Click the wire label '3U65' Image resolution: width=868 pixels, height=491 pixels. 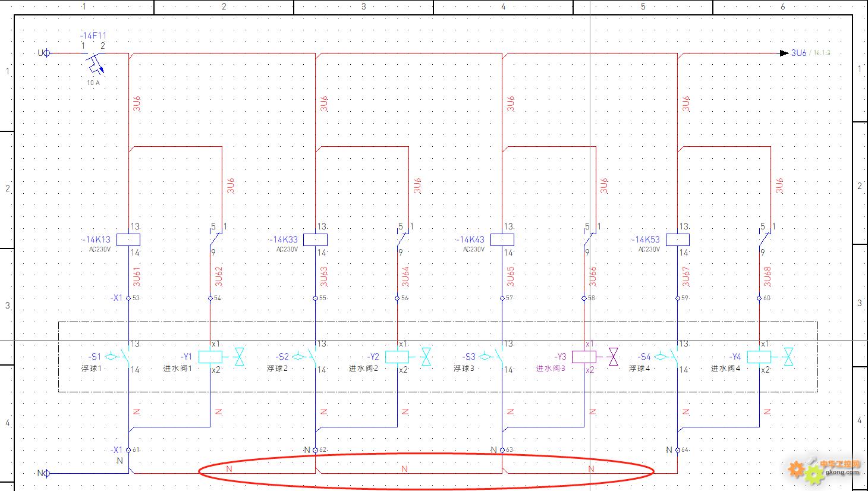510,276
